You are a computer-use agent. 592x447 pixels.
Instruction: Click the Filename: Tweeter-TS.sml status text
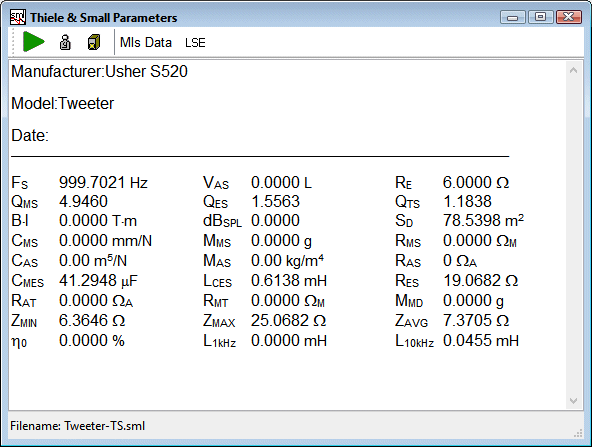(x=77, y=426)
